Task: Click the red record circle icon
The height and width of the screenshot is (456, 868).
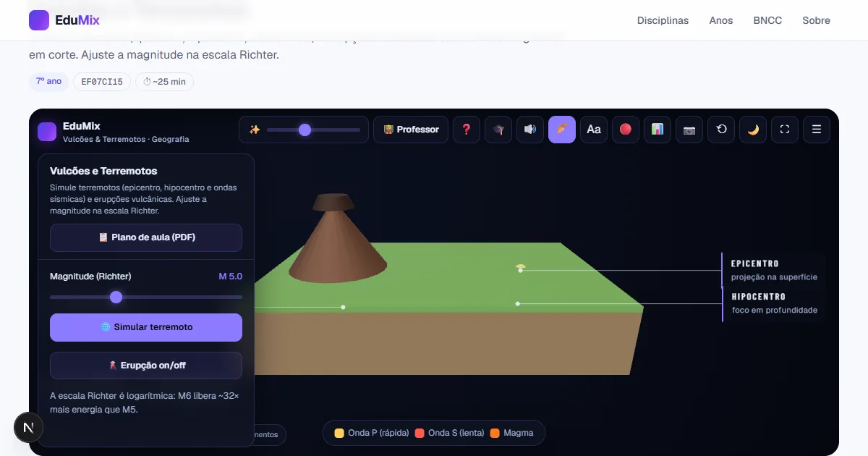Action: pyautogui.click(x=626, y=130)
